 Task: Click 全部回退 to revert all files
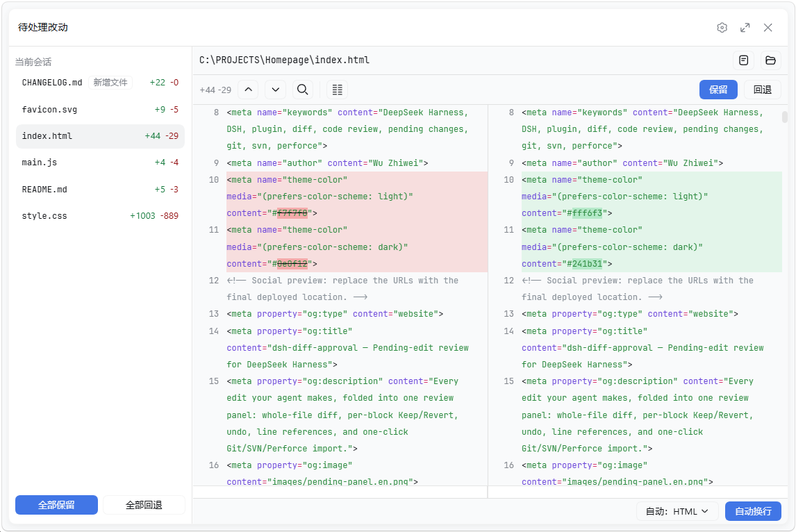[x=144, y=505]
